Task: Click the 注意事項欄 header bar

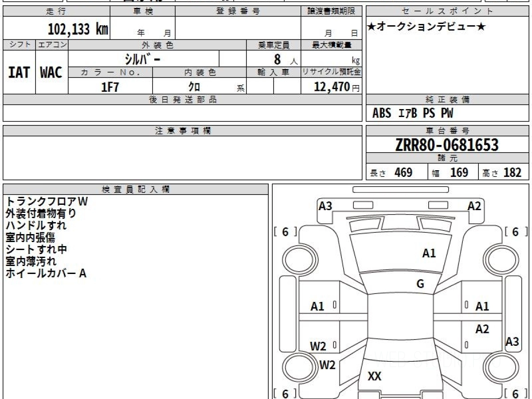Action: click(183, 131)
